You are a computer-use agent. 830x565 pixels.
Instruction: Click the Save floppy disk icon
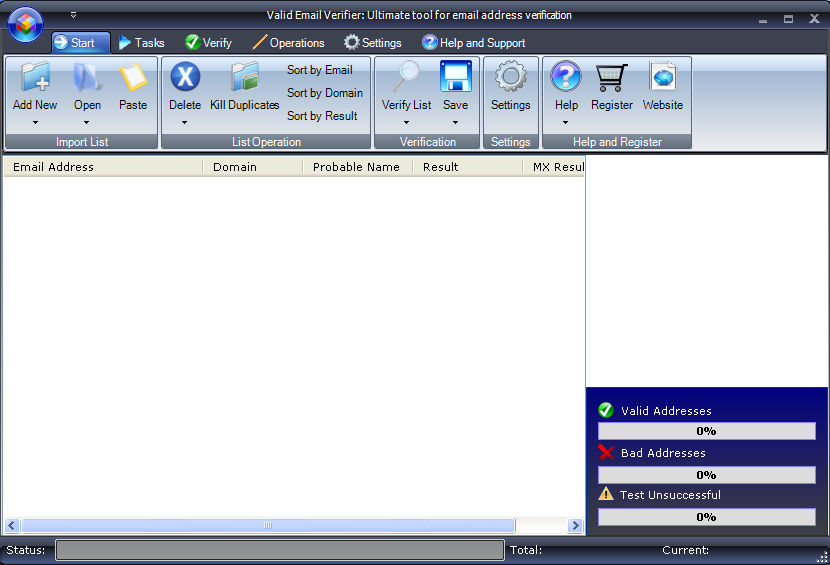point(455,77)
